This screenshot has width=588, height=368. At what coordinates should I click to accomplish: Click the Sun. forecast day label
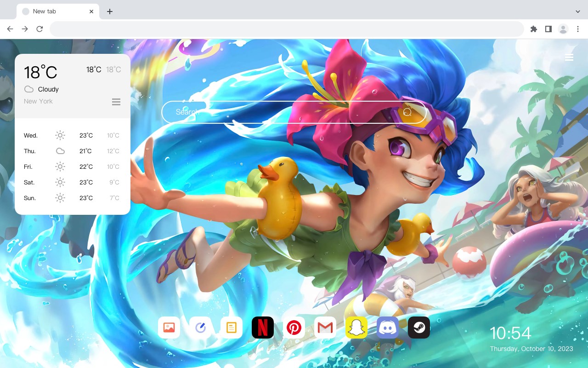(30, 198)
